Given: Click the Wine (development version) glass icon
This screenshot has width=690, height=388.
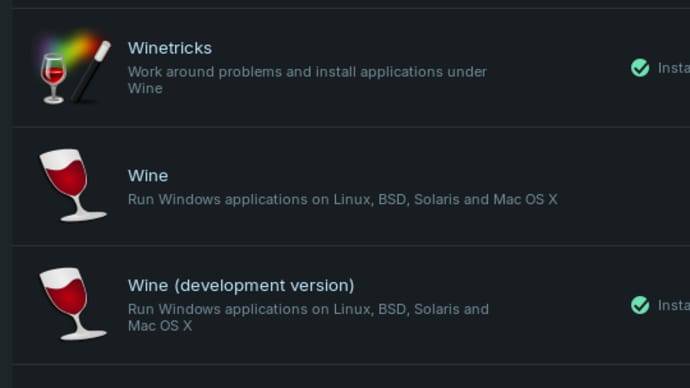Looking at the screenshot, I should (73, 304).
